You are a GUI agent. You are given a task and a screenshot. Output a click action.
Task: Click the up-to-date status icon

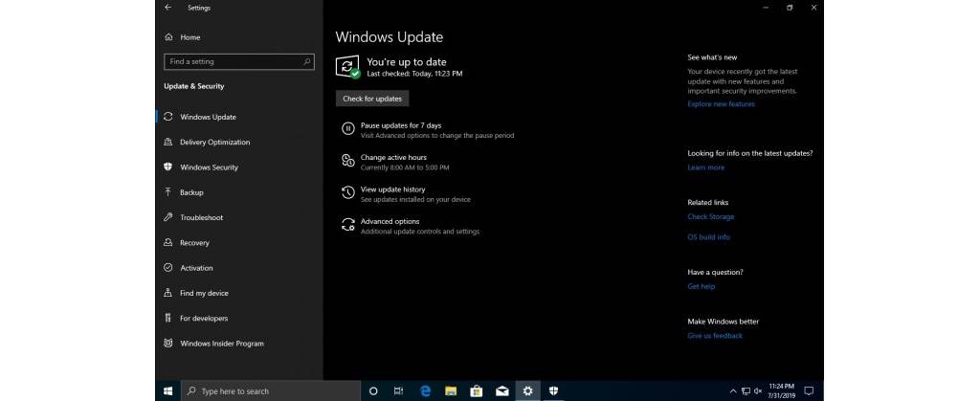tap(348, 66)
